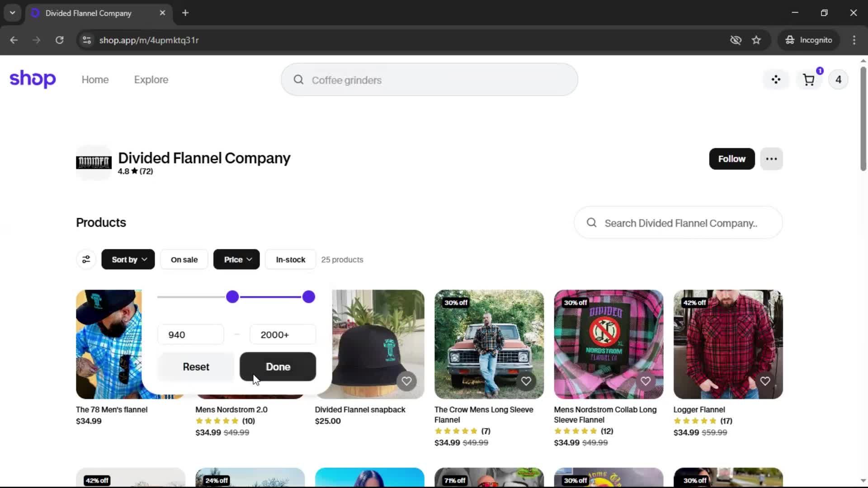
Task: Click the Search Divided Flannel Company field
Action: 680,223
